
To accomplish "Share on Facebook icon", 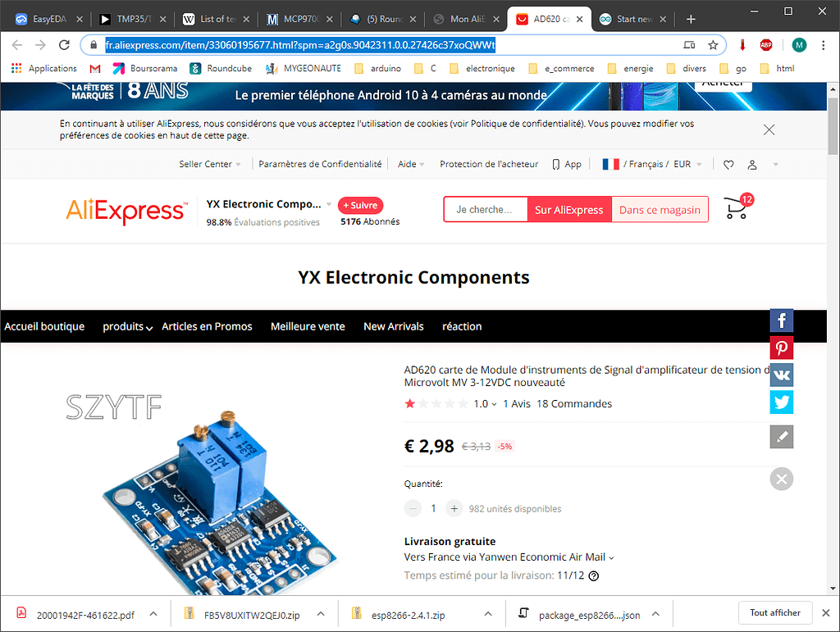I will pos(782,321).
